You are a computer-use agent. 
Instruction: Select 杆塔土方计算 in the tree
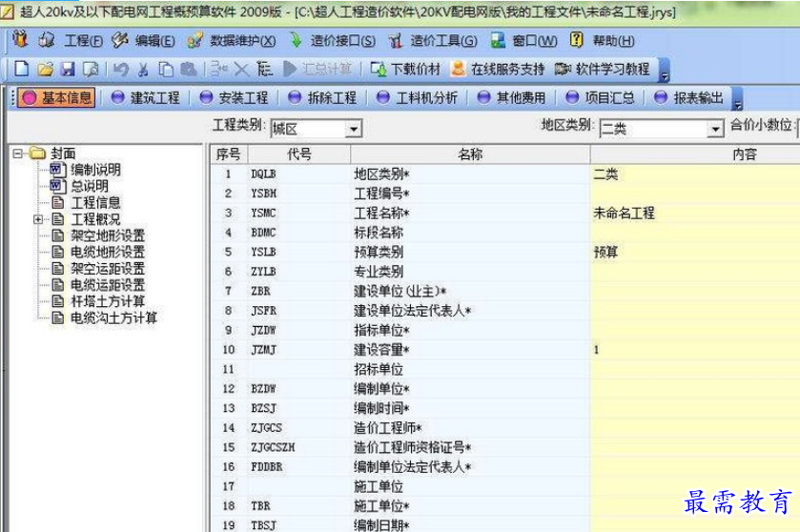click(x=108, y=301)
